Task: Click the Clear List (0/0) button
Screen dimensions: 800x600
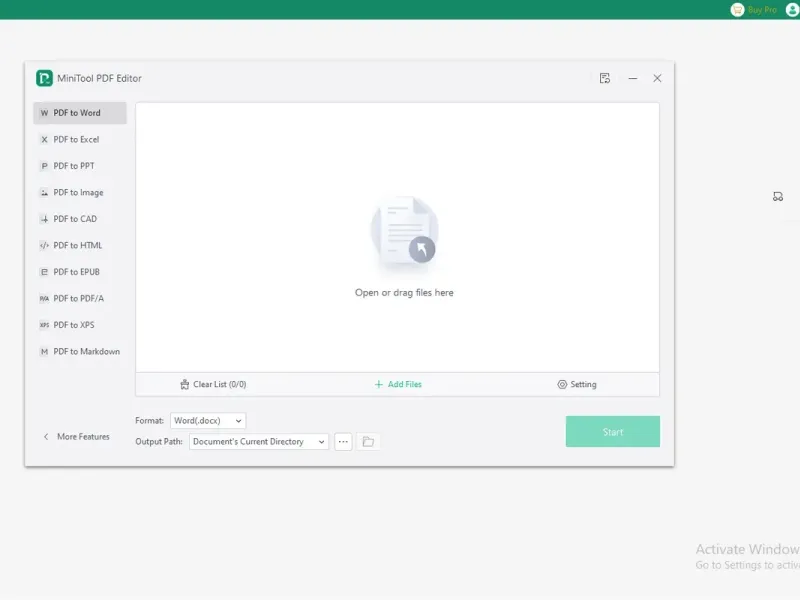Action: [x=213, y=384]
